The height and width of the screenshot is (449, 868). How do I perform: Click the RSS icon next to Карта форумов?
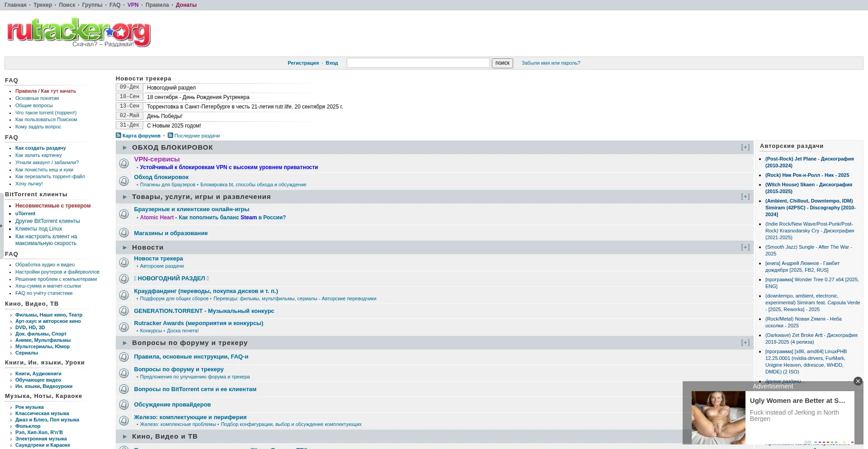[x=118, y=135]
